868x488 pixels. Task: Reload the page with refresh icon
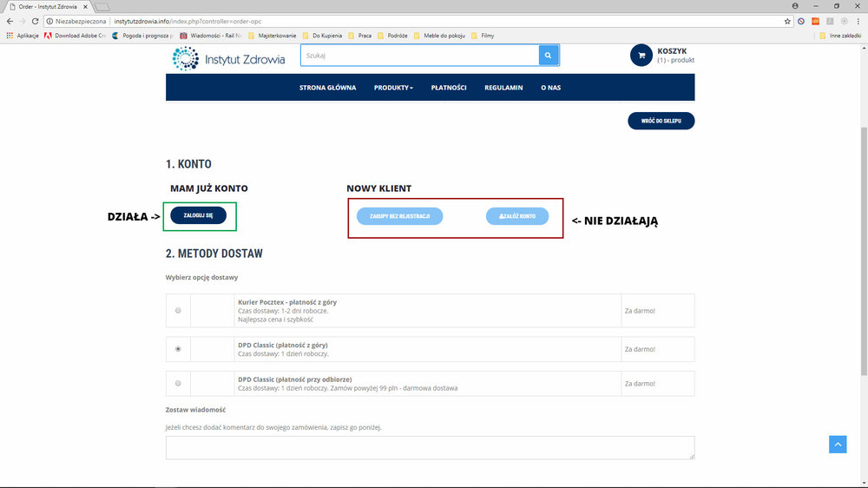pyautogui.click(x=35, y=21)
